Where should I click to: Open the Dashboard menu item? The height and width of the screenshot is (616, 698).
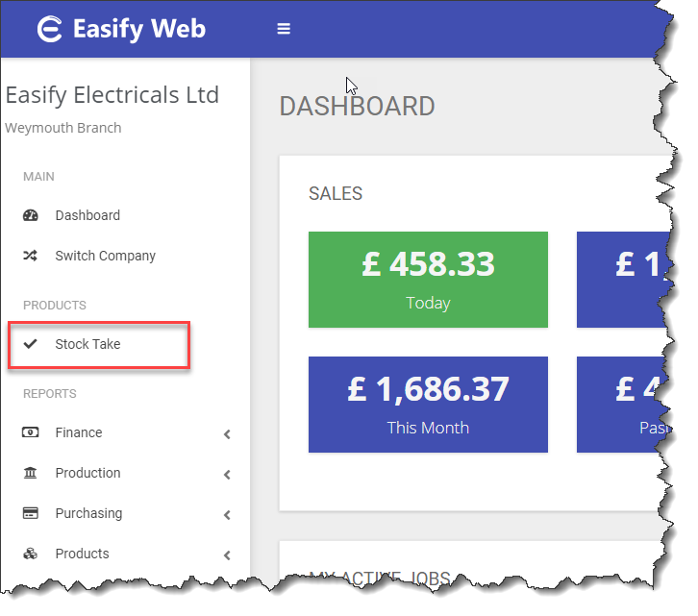[87, 215]
